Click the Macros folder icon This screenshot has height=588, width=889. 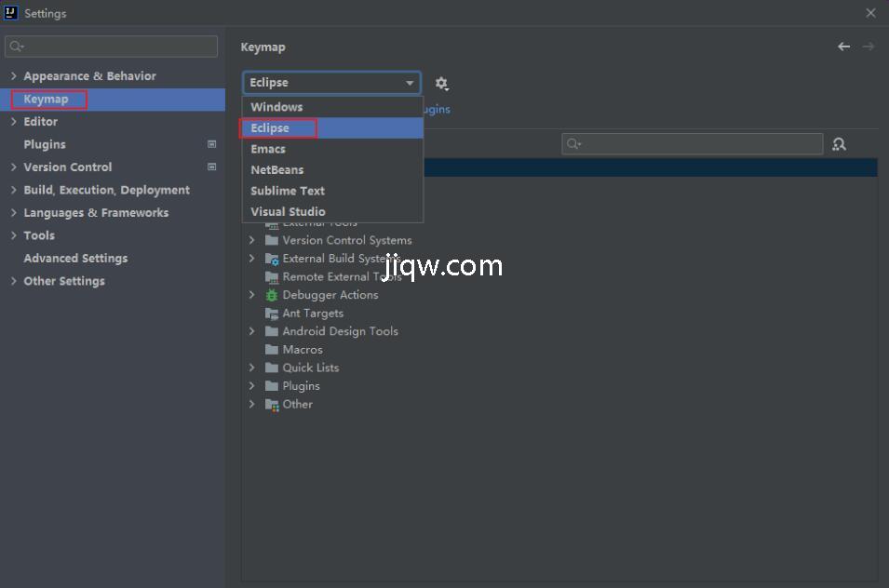pyautogui.click(x=272, y=350)
